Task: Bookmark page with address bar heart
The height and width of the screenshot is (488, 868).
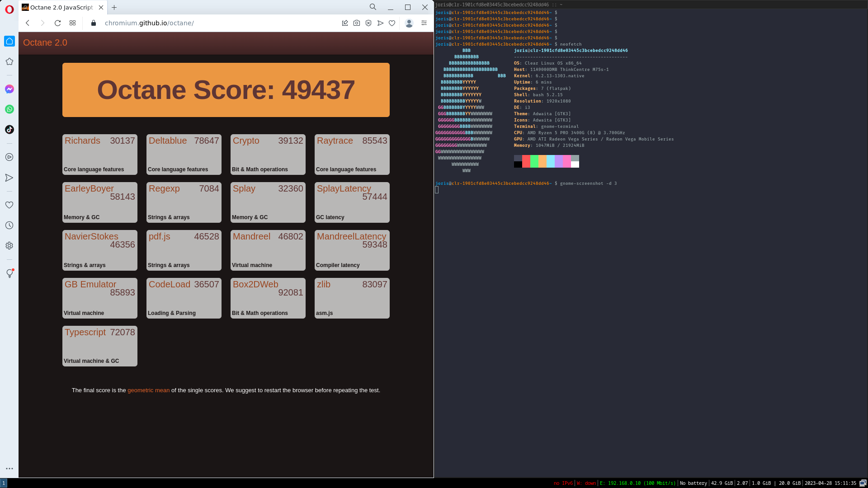Action: click(x=392, y=23)
